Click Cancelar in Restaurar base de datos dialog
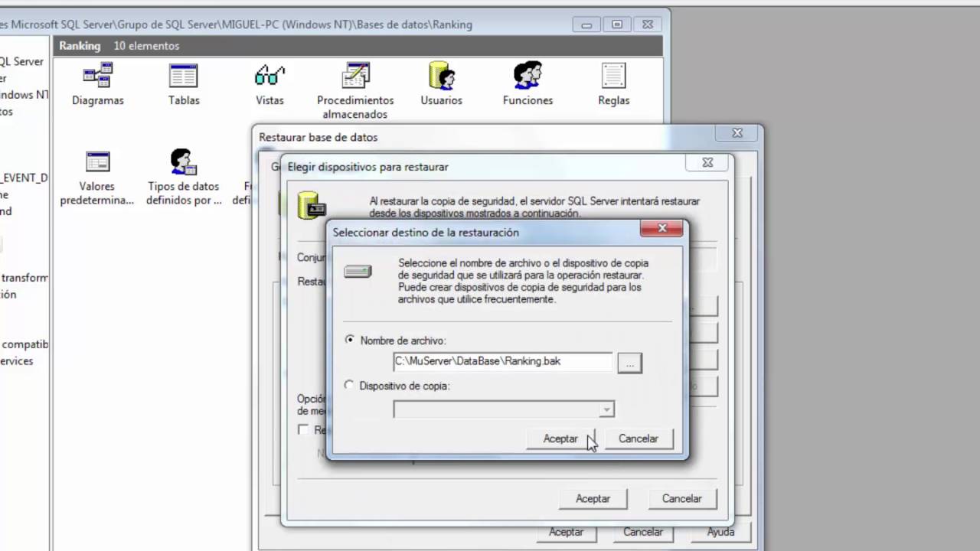The image size is (980, 551). click(x=643, y=532)
